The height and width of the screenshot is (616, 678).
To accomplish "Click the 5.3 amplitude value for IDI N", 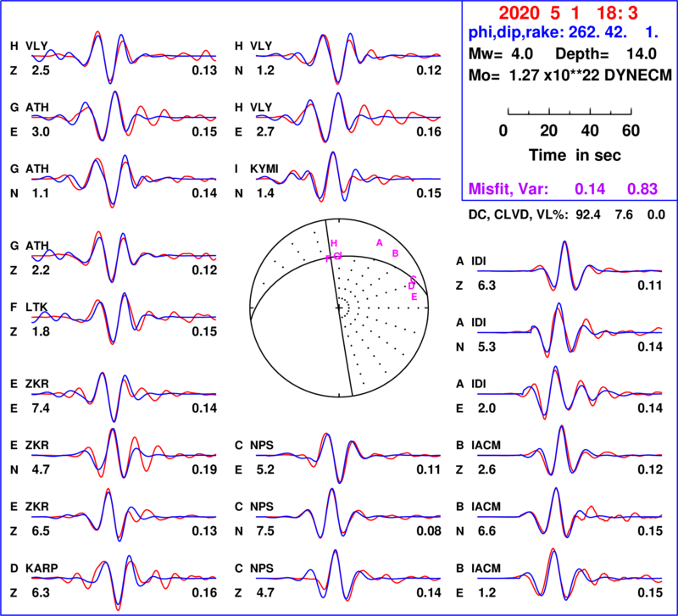I will coord(486,347).
